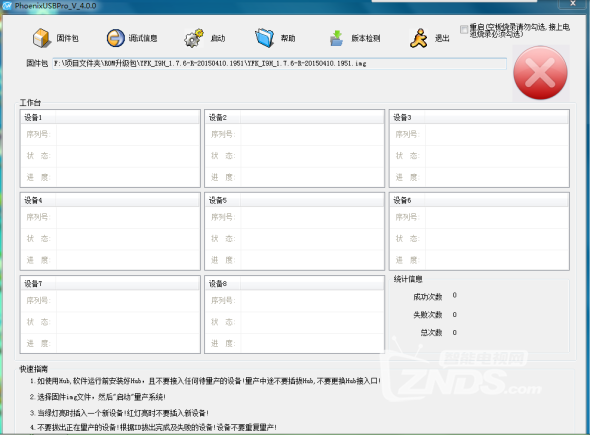This screenshot has width=590, height=435.
Task: Click the 重启 checkbox description text
Action: [x=519, y=30]
